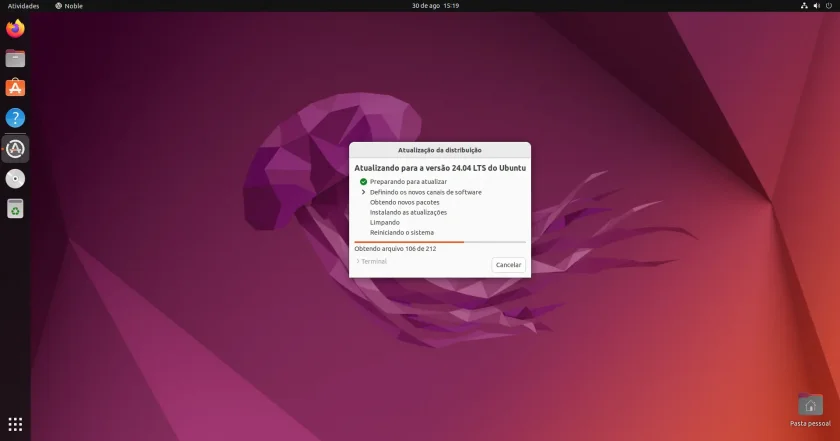The image size is (840, 441).
Task: Open the Help icon in dock
Action: 15,118
